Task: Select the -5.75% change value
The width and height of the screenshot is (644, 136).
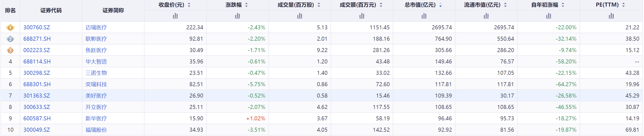Action: pos(257,84)
